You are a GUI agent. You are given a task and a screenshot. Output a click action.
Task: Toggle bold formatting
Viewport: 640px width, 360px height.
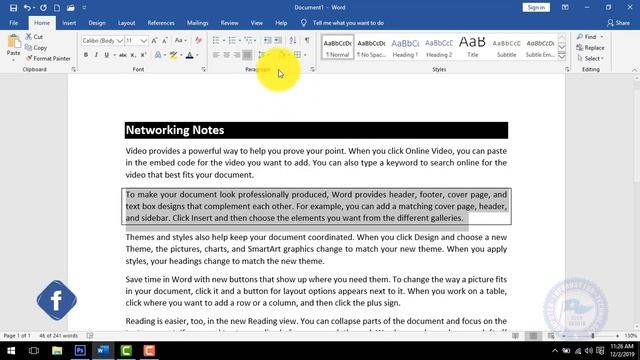tap(86, 55)
